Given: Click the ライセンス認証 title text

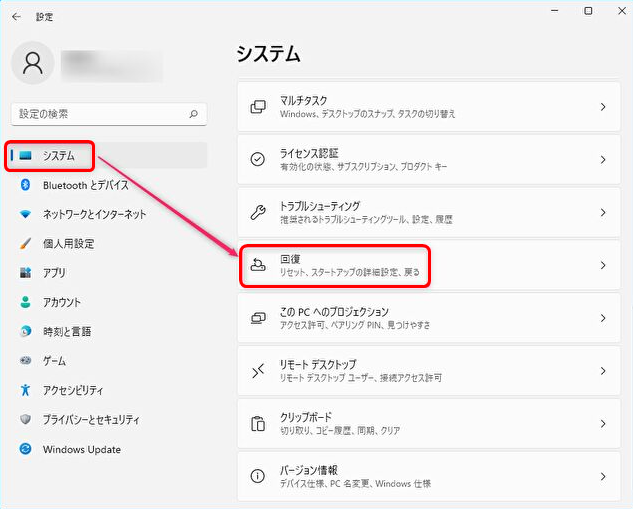Looking at the screenshot, I should pyautogui.click(x=309, y=153).
